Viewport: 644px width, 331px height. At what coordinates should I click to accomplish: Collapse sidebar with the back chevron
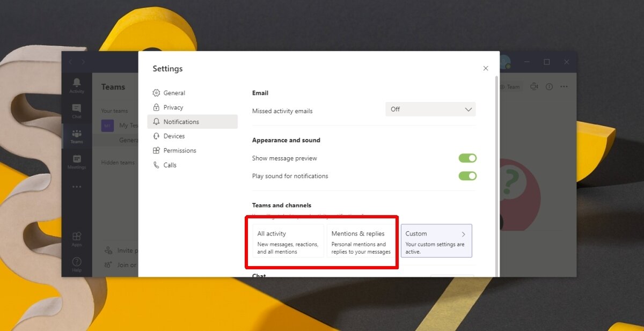[x=70, y=61]
